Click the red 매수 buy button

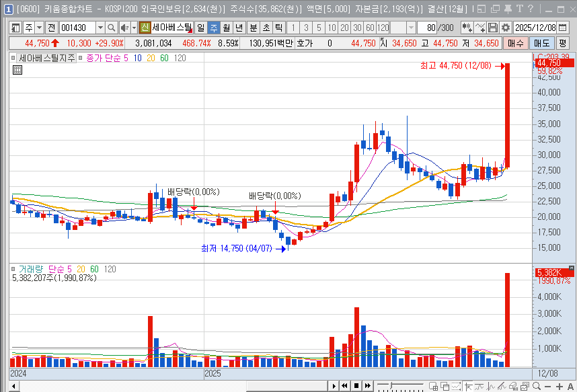[516, 43]
